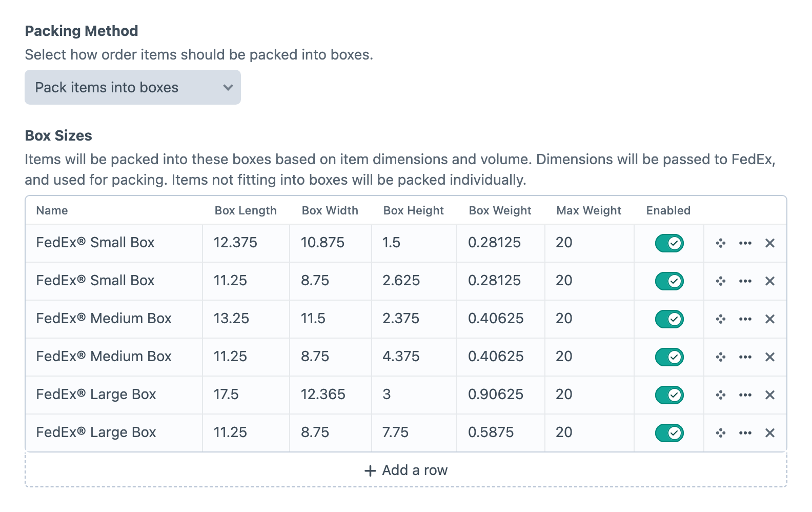
Task: Open more options for the 17.5 Large Box
Action: point(745,395)
